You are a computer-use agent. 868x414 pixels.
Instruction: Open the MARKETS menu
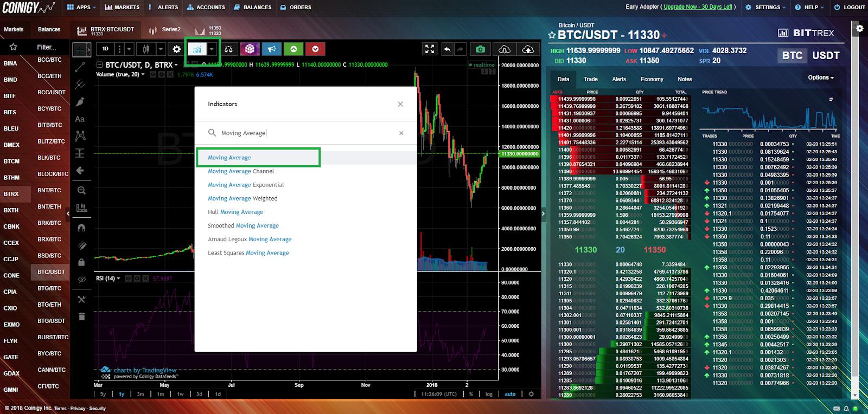point(123,7)
